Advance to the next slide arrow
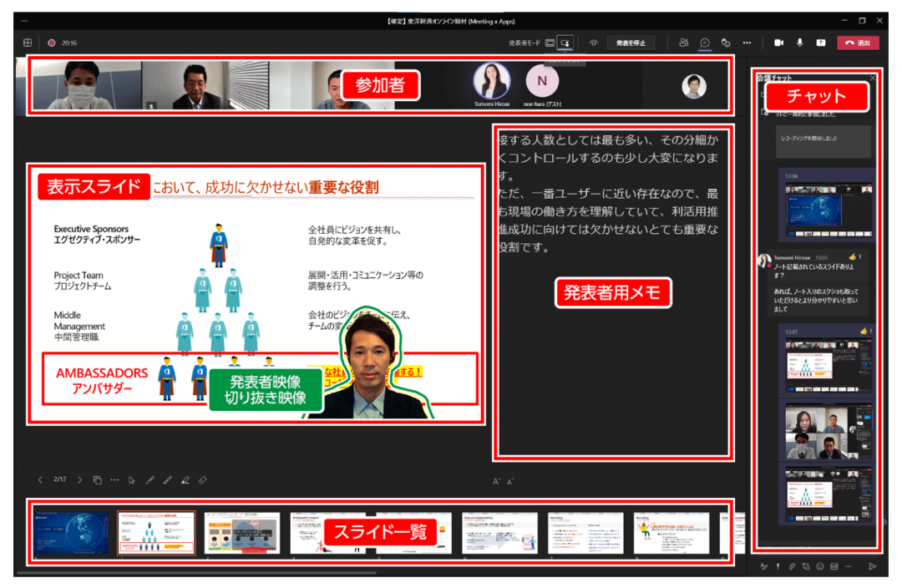The image size is (902, 588). tap(79, 479)
